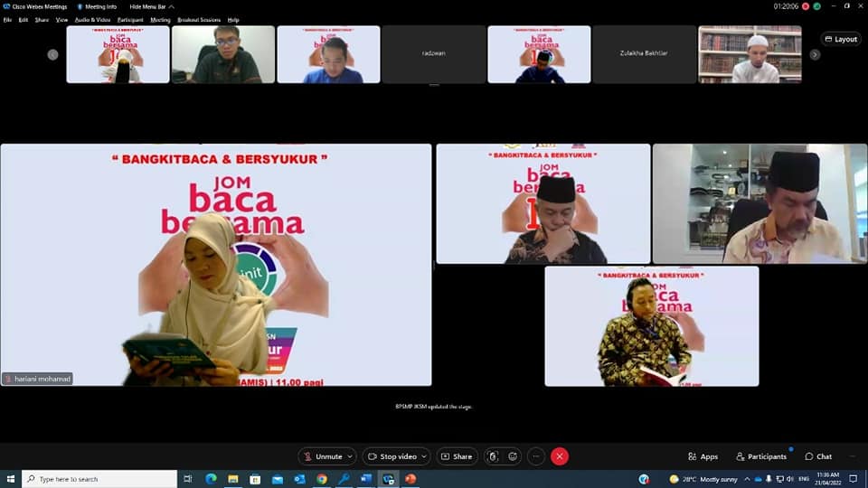The image size is (868, 488).
Task: Open Outlook from the taskbar
Action: point(299,479)
